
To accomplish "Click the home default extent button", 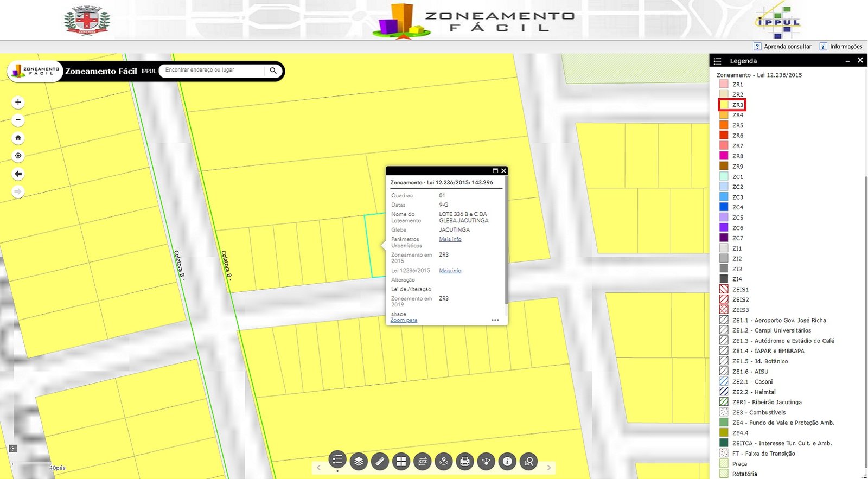I will tap(18, 138).
